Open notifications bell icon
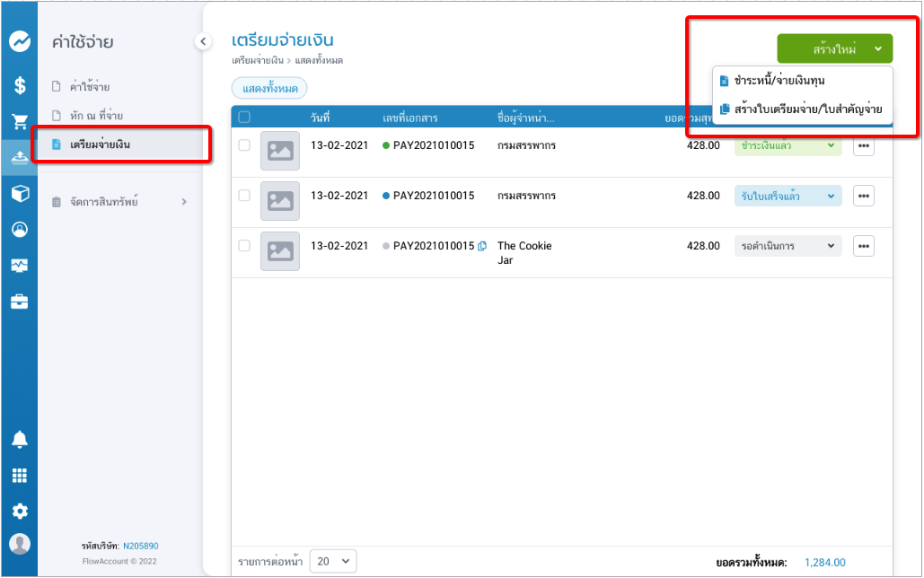Screen dimensions: 924x578 (19, 439)
